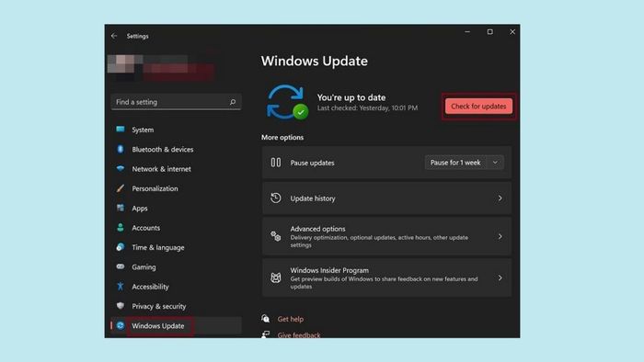This screenshot has height=362, width=644.
Task: Minimize the Settings window
Action: 467,31
